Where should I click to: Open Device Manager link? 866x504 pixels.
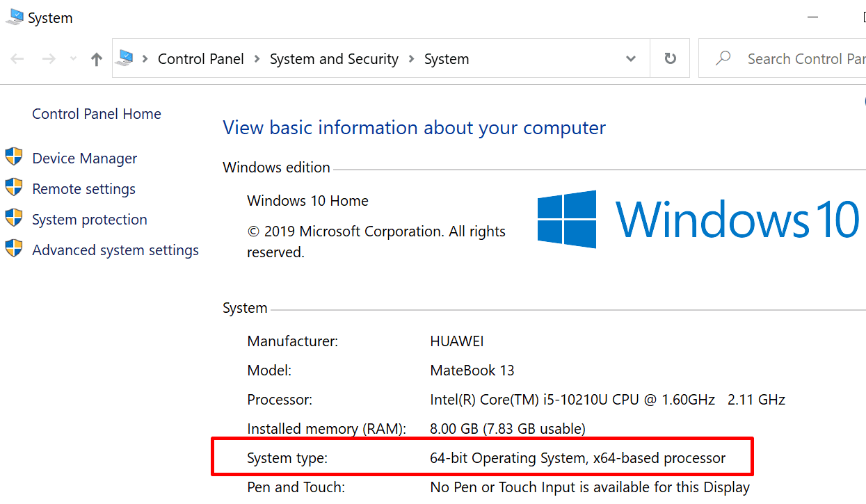tap(85, 158)
